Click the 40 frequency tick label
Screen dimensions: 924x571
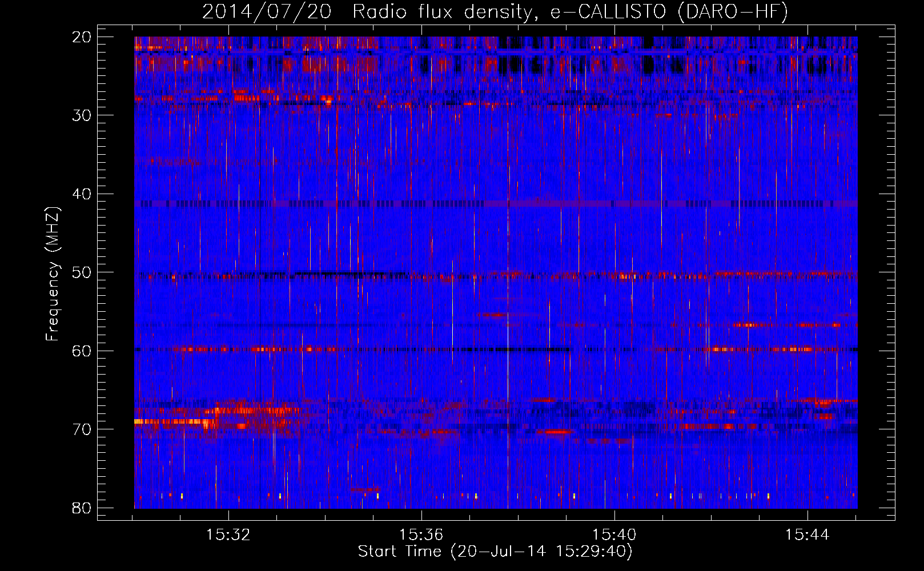point(82,194)
